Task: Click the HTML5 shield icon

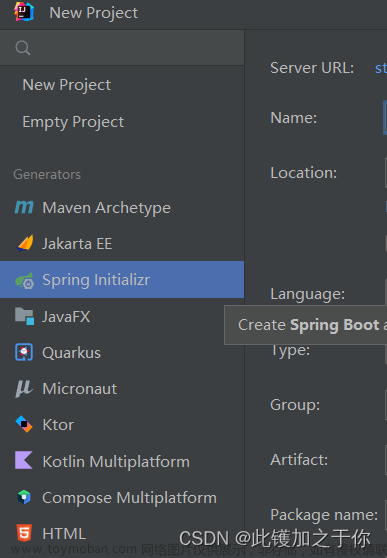Action: [x=24, y=533]
